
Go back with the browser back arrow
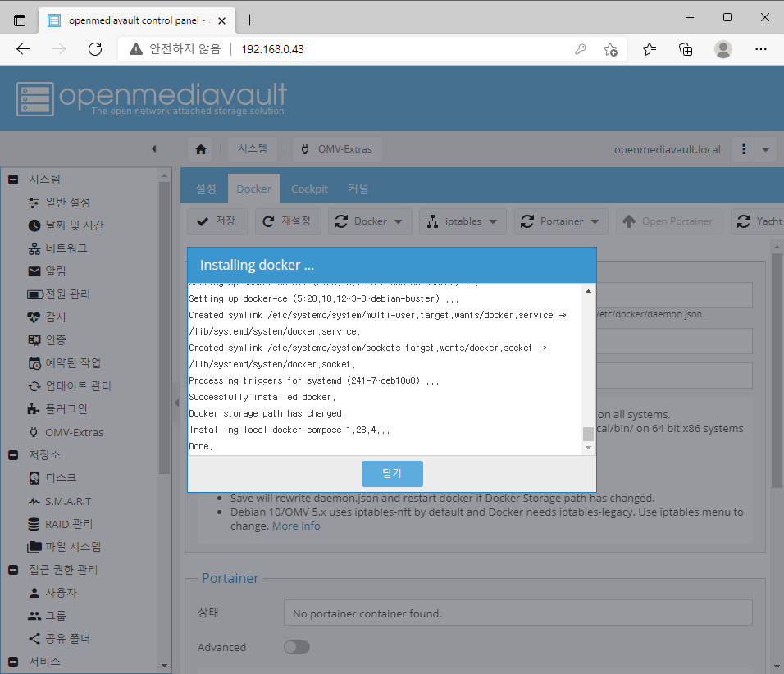point(23,49)
